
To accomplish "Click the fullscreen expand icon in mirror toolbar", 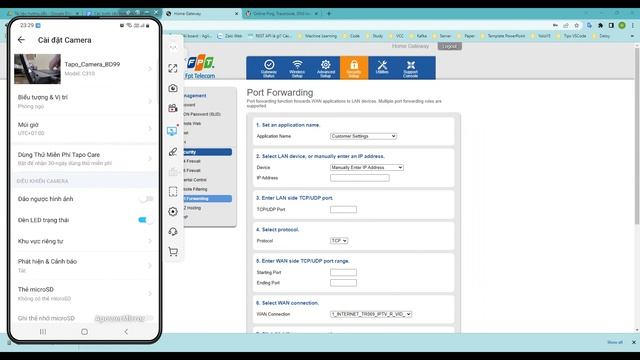I will 173,68.
